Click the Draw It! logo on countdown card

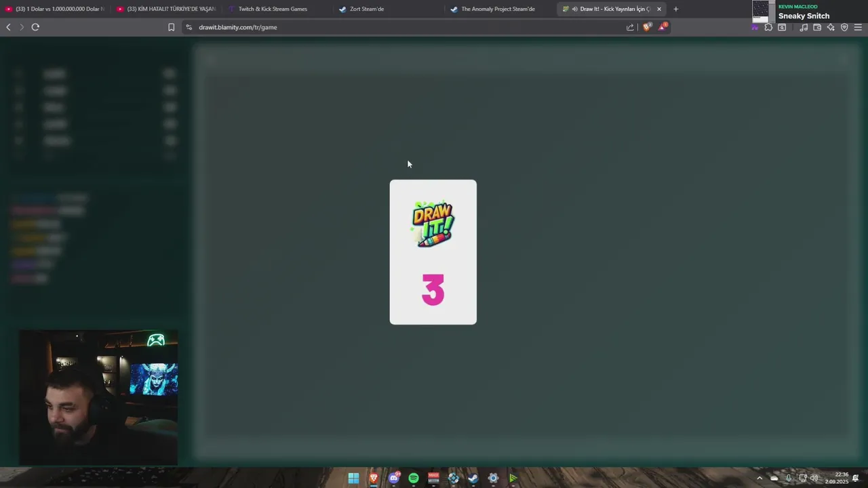433,224
